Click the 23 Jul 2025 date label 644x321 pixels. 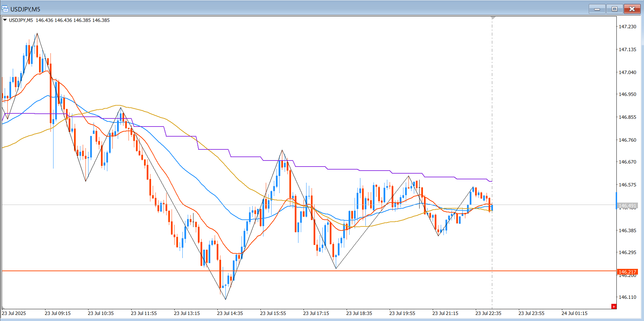(x=14, y=313)
